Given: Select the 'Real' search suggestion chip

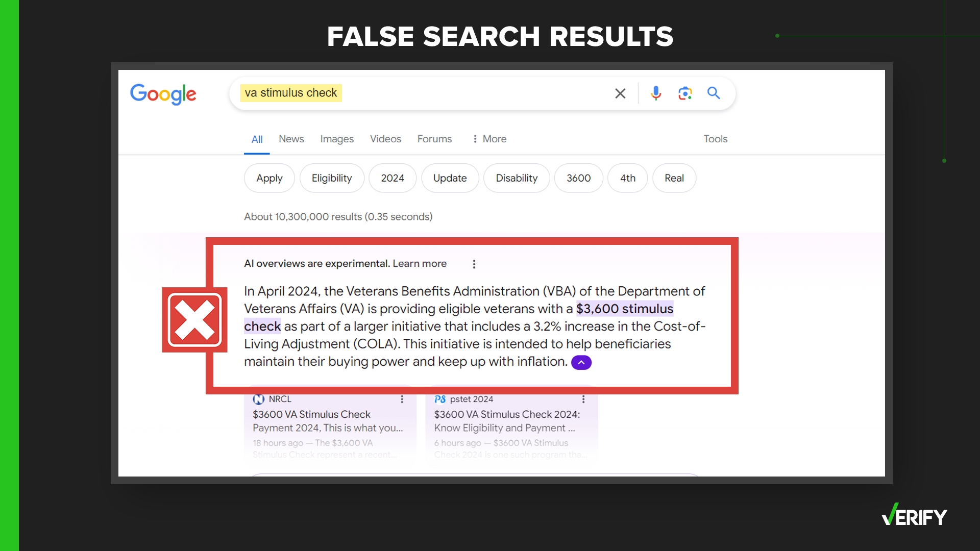Looking at the screenshot, I should point(674,178).
